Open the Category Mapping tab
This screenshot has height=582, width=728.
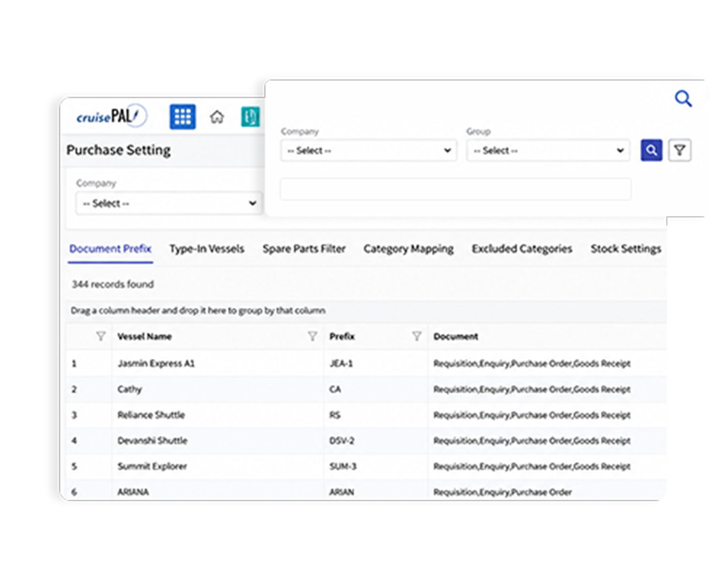coord(409,249)
